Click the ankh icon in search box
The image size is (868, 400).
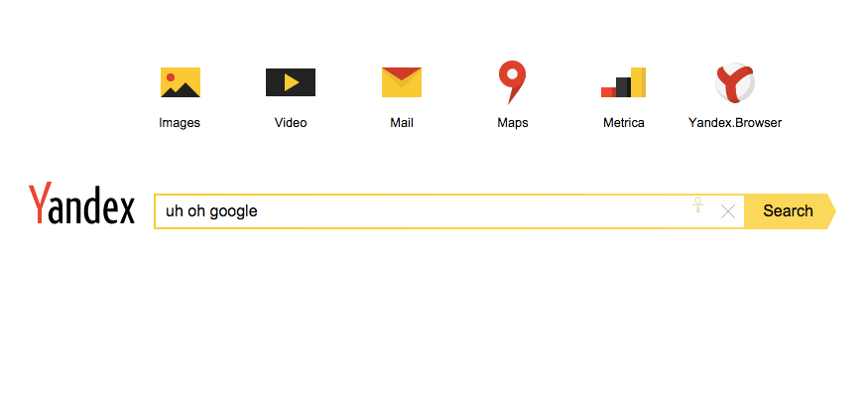pyautogui.click(x=697, y=205)
